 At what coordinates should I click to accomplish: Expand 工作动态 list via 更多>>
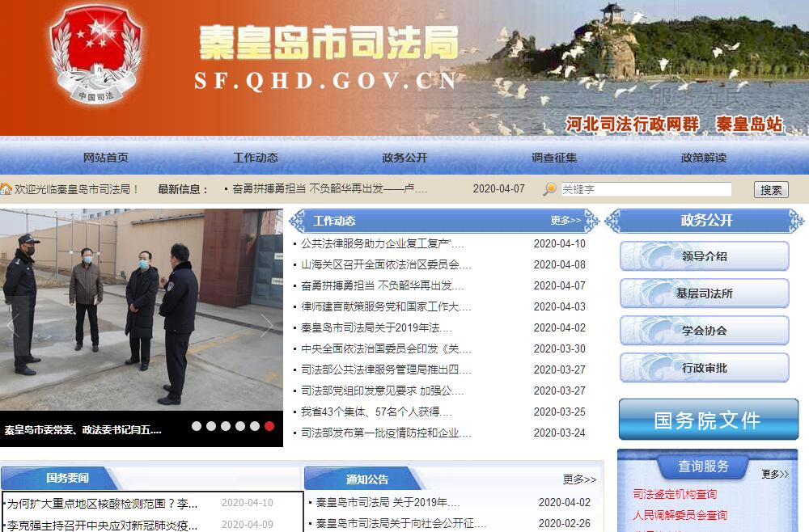click(x=565, y=221)
